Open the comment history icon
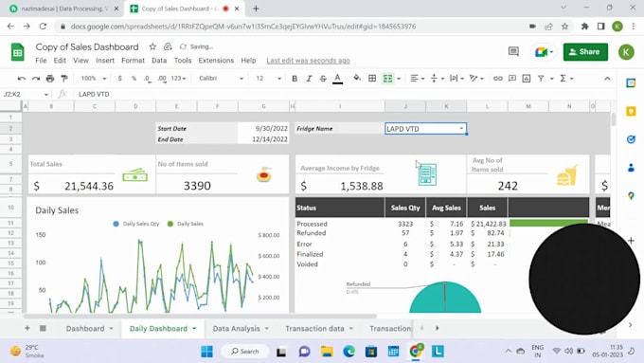The image size is (644, 363). [x=513, y=51]
